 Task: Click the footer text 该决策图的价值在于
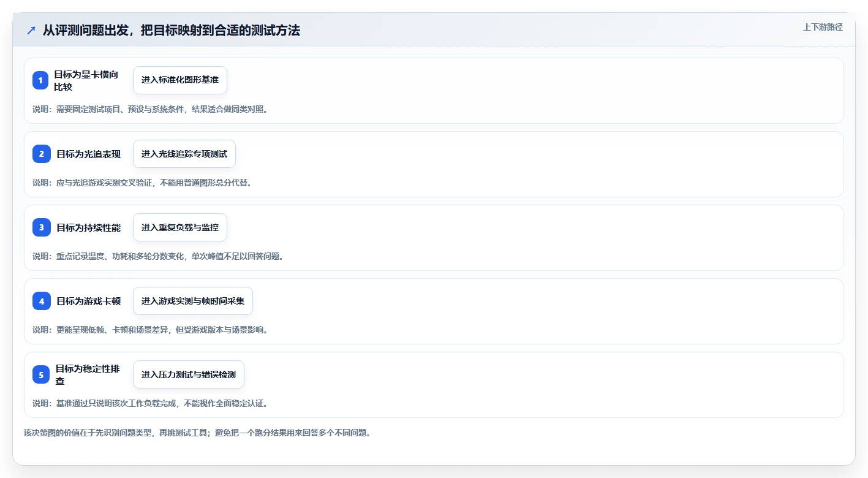pyautogui.click(x=197, y=433)
